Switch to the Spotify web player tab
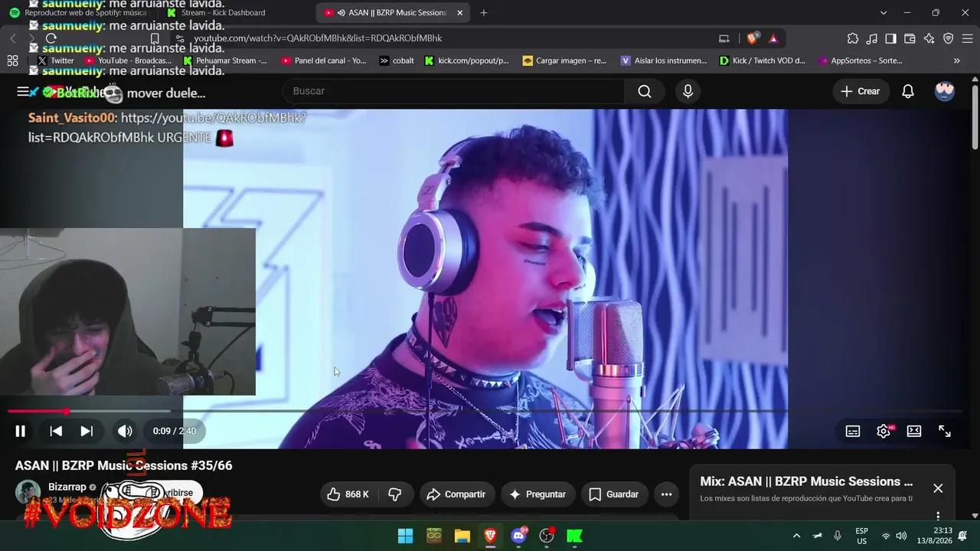 [78, 13]
